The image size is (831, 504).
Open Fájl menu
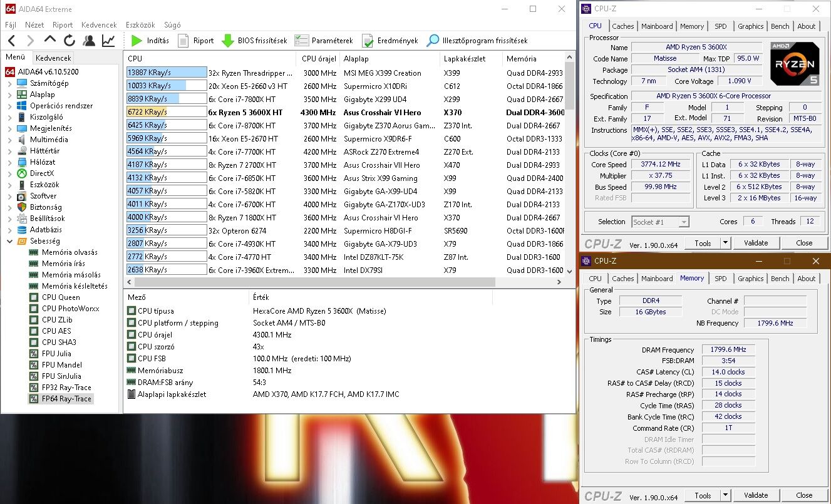11,25
